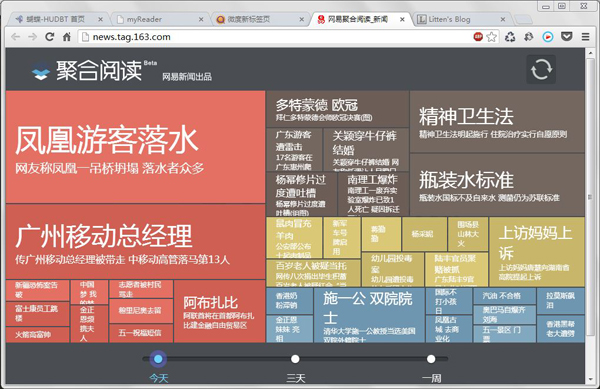The height and width of the screenshot is (389, 600).
Task: Switch to the 微度新标签页 tab
Action: click(259, 19)
